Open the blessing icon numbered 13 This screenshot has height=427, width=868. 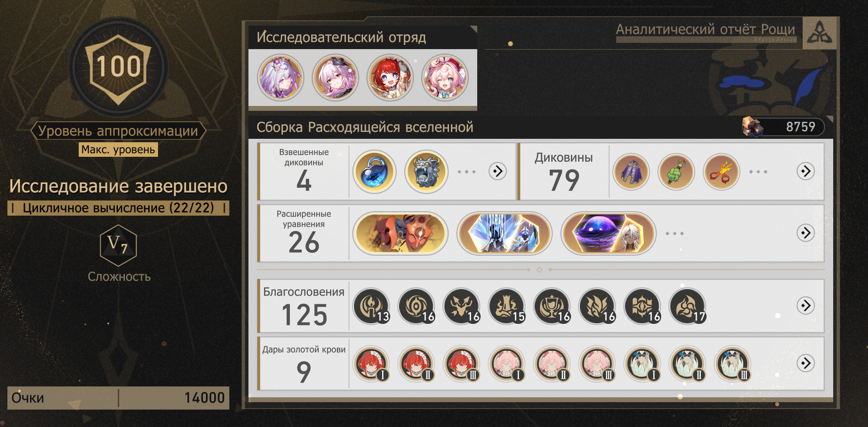(371, 306)
